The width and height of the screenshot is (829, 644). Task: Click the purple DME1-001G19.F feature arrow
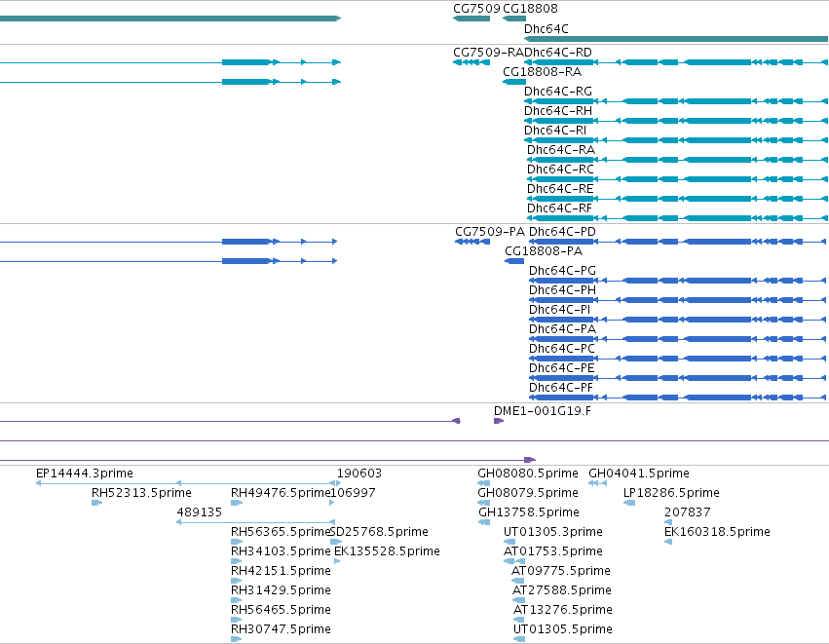499,421
